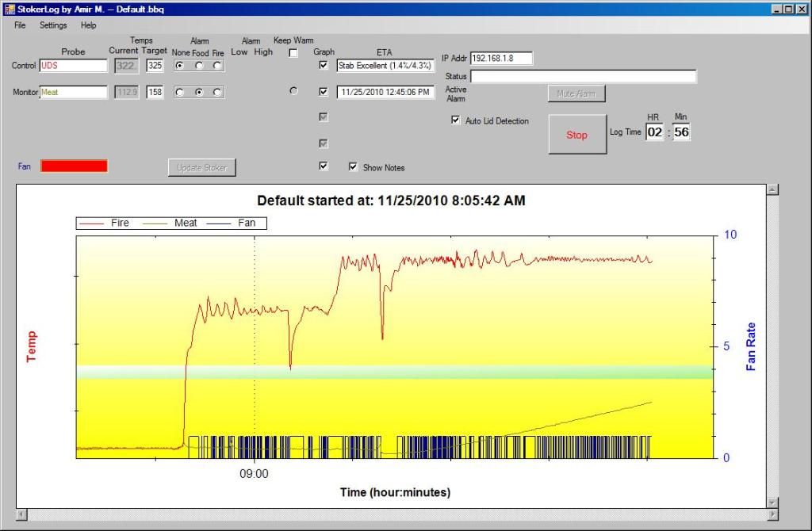Edit the Control probe name field UDS
812x531 pixels.
click(73, 66)
